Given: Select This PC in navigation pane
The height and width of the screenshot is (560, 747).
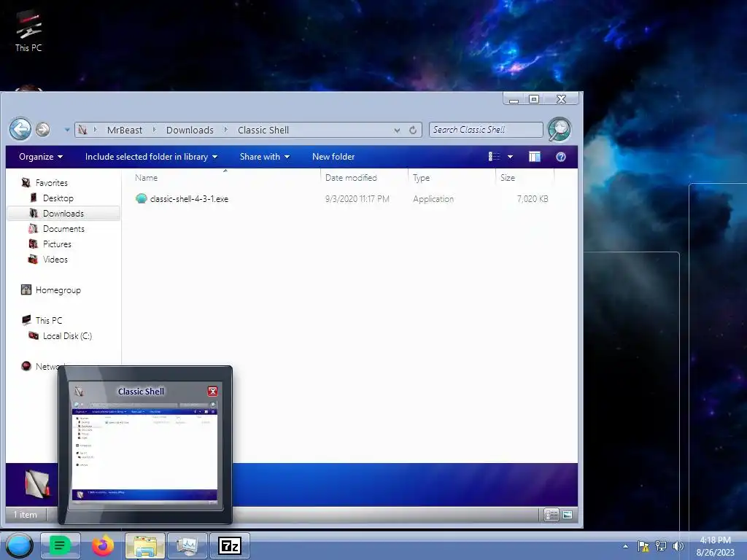Looking at the screenshot, I should [49, 321].
